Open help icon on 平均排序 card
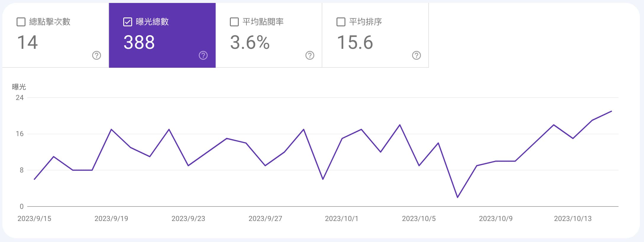The height and width of the screenshot is (242, 644). 416,55
